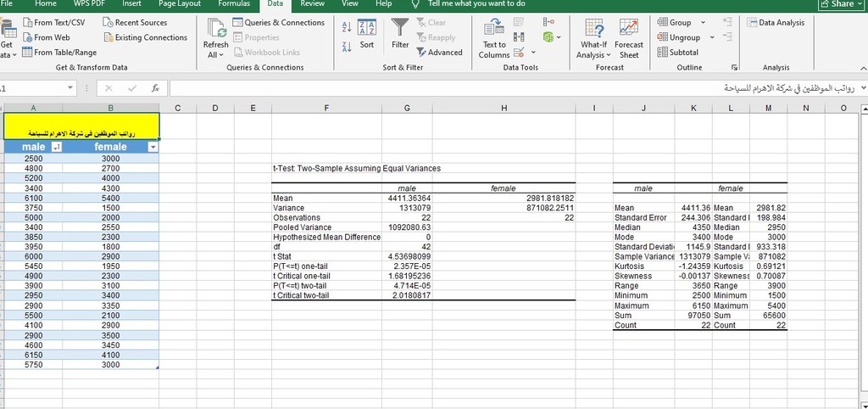
Task: Click Advanced filter button
Action: 439,53
